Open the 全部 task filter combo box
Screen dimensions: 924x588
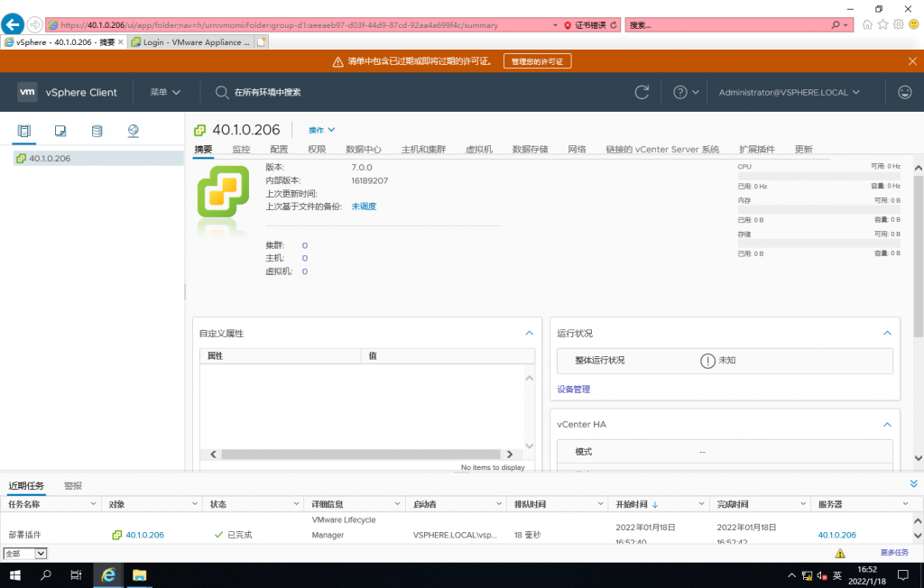pyautogui.click(x=24, y=553)
